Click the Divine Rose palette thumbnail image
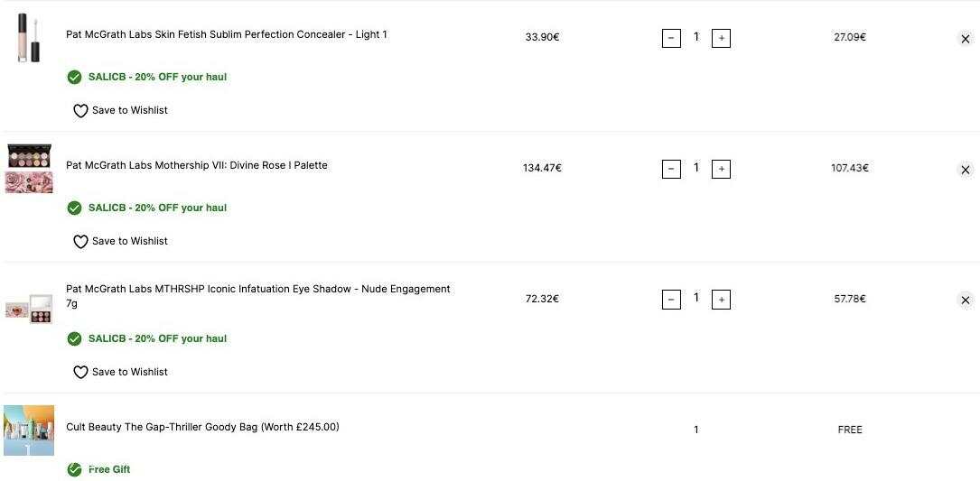Image resolution: width=980 pixels, height=481 pixels. 29,169
